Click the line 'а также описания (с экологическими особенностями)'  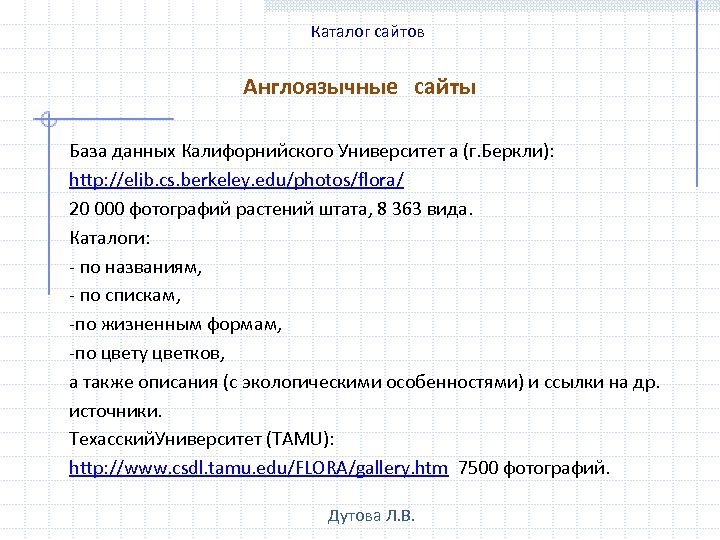pyautogui.click(x=297, y=382)
